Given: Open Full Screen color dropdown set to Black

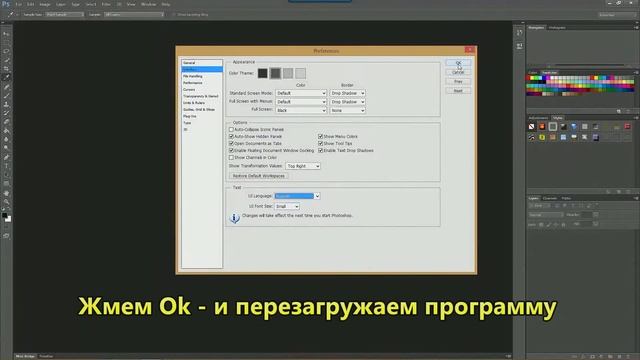Looking at the screenshot, I should (x=301, y=110).
